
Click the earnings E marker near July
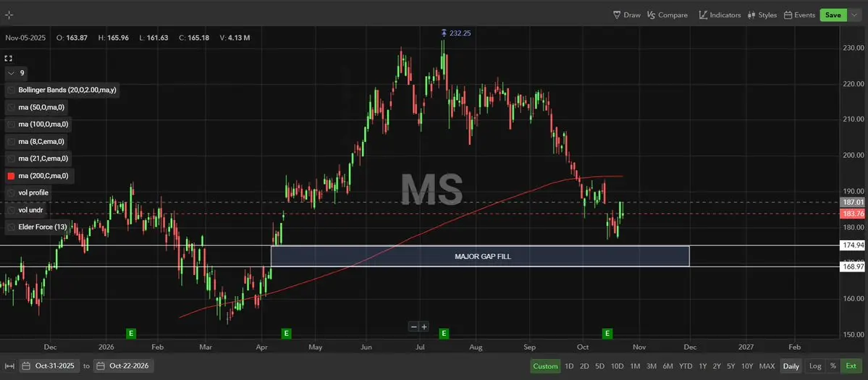443,334
